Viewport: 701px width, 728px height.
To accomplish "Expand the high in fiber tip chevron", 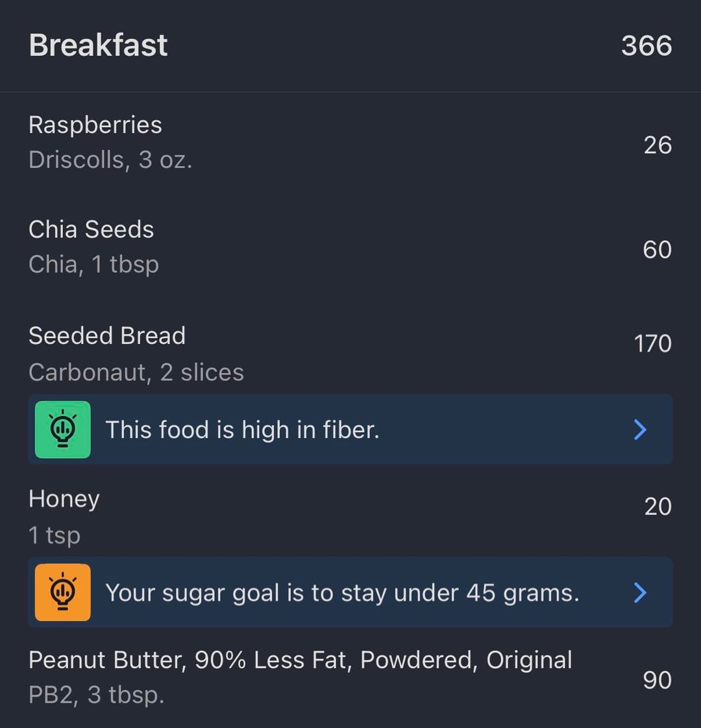I will click(x=640, y=430).
